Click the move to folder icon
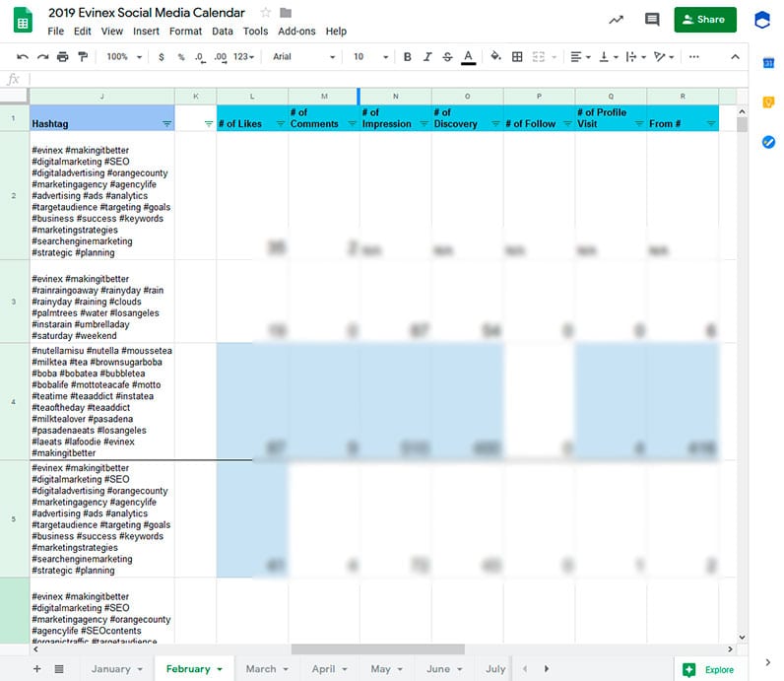The height and width of the screenshot is (681, 784). tap(286, 13)
